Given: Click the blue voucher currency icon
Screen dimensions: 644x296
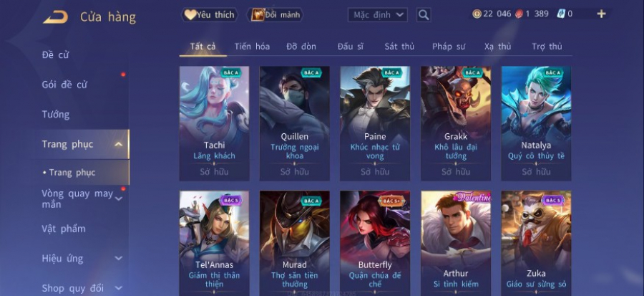Looking at the screenshot, I should (561, 14).
